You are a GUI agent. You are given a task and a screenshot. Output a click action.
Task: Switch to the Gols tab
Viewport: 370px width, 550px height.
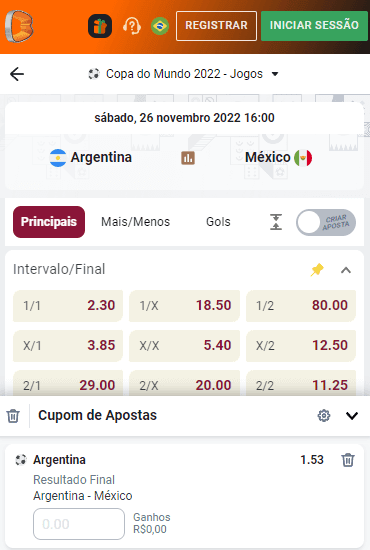click(218, 222)
